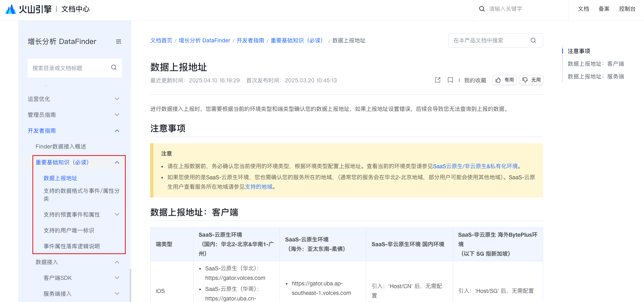Screen dimensions: 644x302
Task: Open 支持的地域 link
Action: (259, 187)
